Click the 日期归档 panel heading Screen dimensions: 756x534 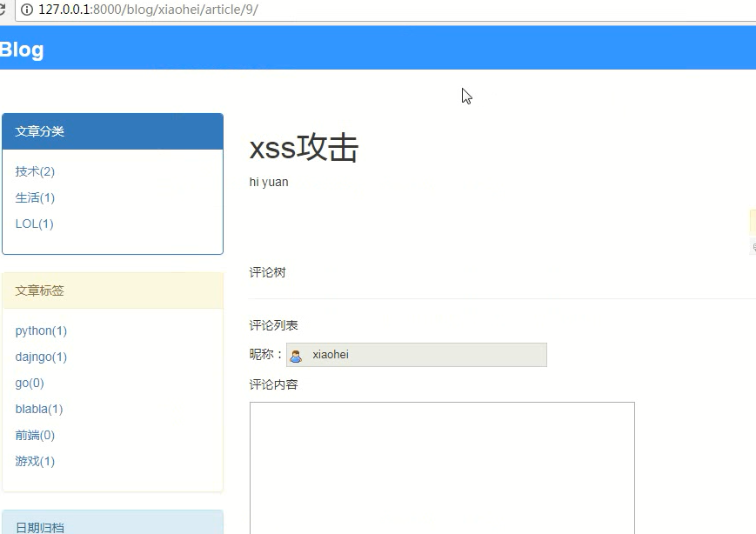click(x=113, y=523)
